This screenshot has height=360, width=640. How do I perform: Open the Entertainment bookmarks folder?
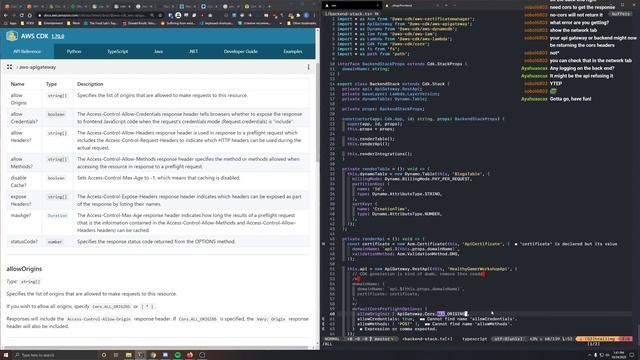pos(51,23)
